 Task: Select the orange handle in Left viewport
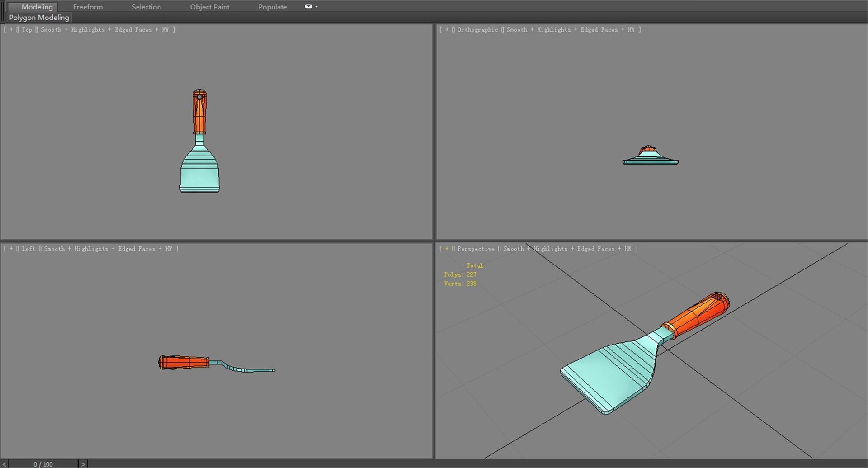184,362
